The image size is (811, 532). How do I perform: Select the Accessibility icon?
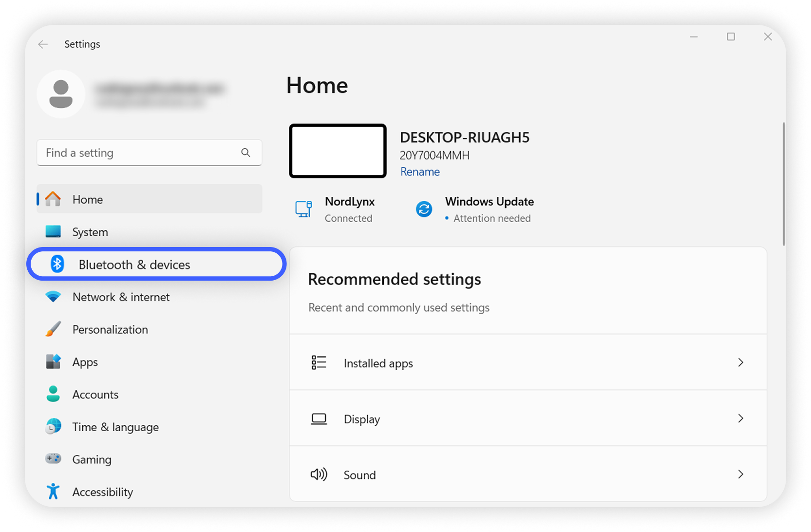click(54, 492)
